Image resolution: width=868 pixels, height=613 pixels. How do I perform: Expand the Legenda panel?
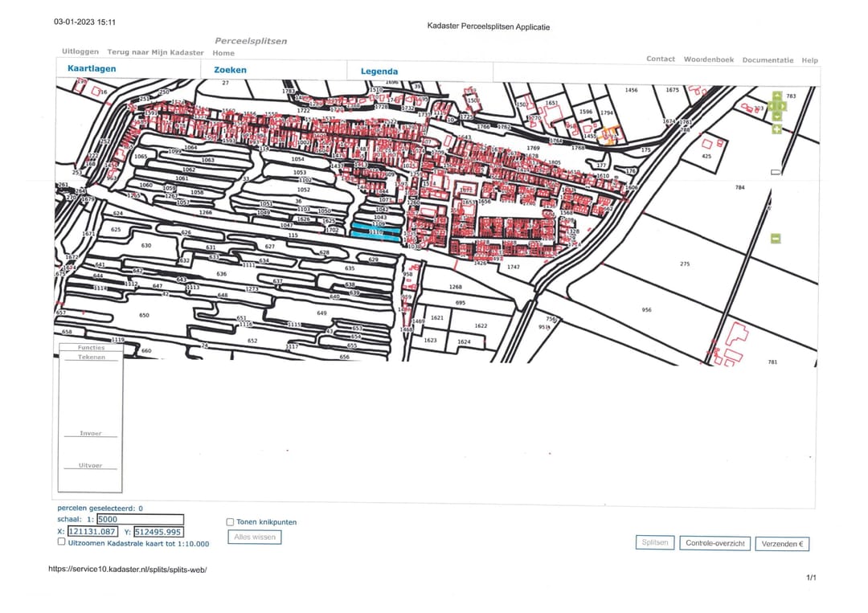click(x=379, y=72)
